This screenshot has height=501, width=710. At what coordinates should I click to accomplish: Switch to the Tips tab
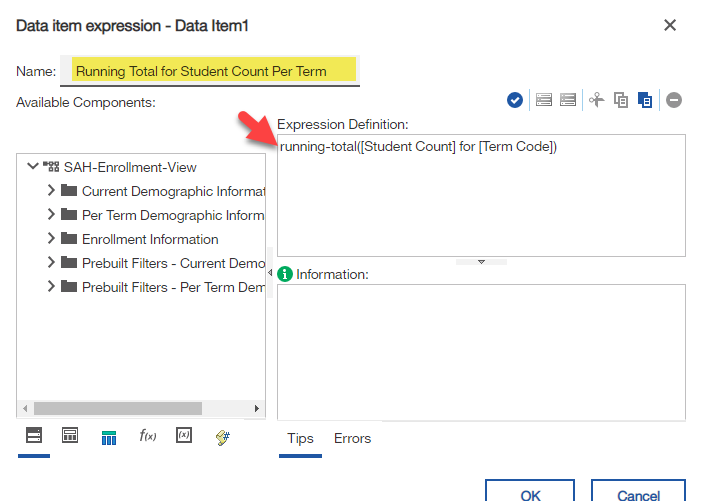(x=300, y=438)
